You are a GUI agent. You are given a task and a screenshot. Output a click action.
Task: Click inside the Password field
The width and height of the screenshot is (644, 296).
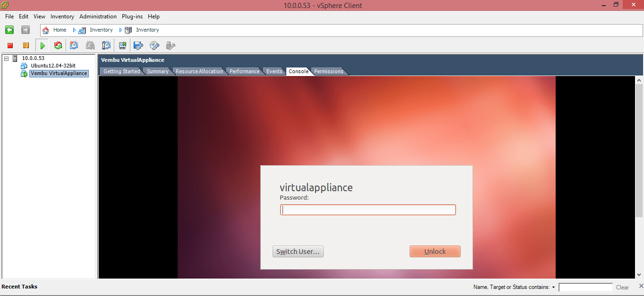point(368,210)
